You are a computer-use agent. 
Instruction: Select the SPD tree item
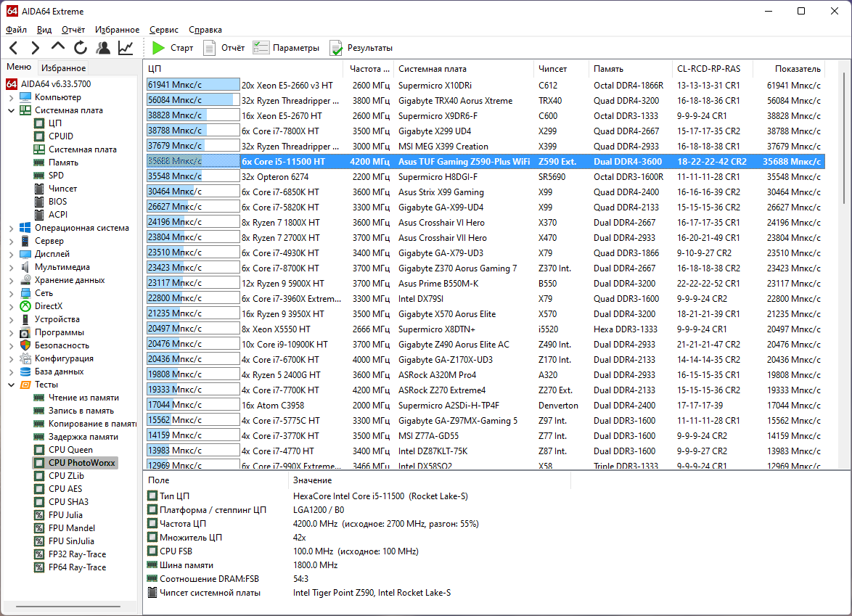[x=56, y=176]
